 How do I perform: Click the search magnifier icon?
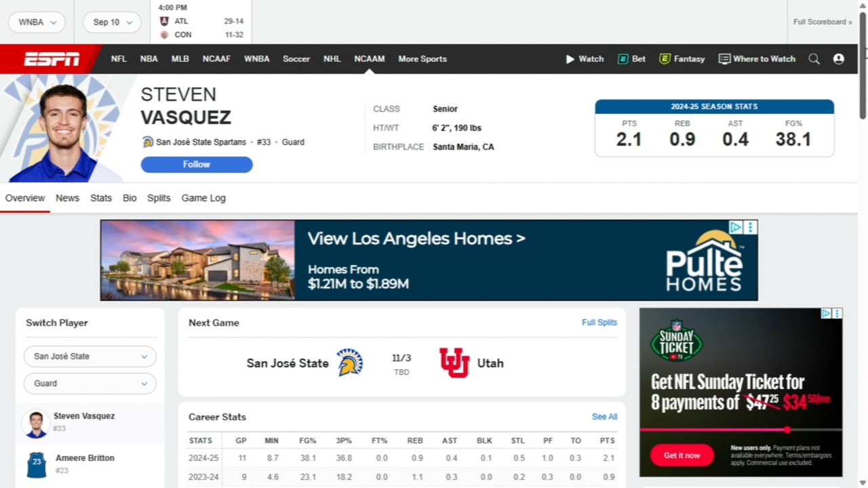[x=814, y=59]
